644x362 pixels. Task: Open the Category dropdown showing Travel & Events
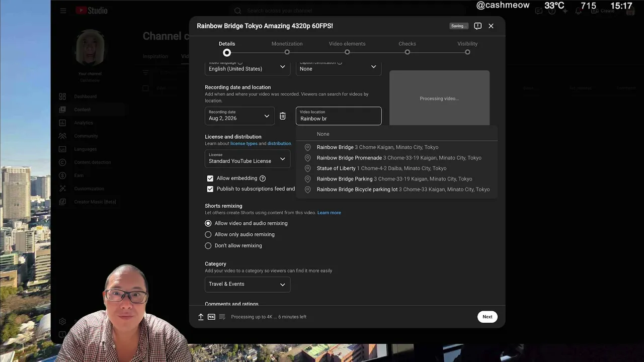248,284
